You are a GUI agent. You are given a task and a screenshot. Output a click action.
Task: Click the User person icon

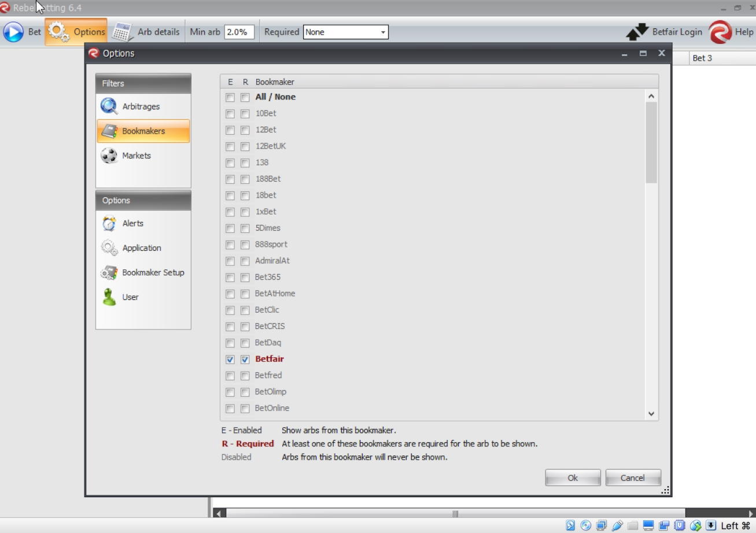pyautogui.click(x=109, y=297)
